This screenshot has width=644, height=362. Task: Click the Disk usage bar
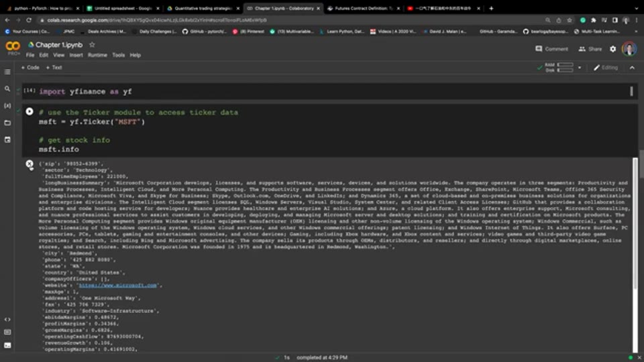pyautogui.click(x=565, y=70)
